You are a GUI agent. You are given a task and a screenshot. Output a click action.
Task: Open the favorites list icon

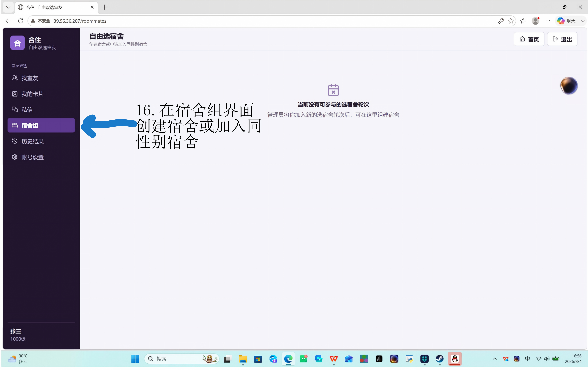523,21
